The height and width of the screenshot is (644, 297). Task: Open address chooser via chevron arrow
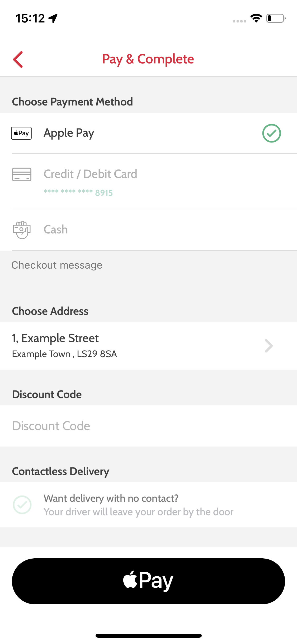tap(268, 346)
